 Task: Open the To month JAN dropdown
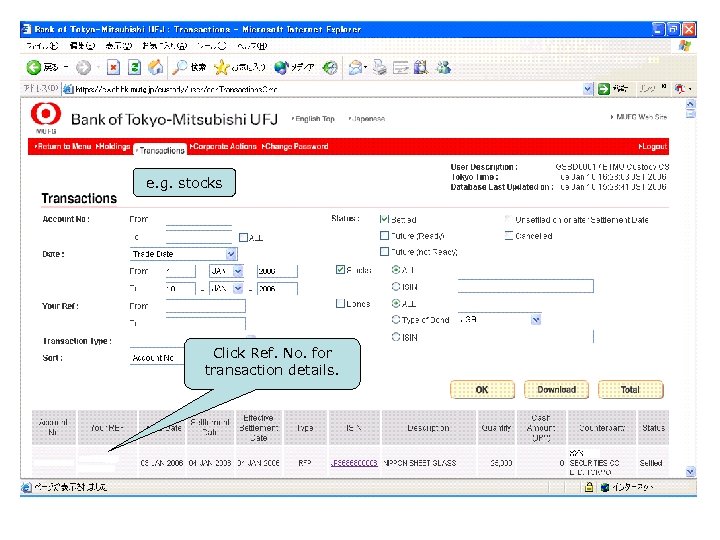pos(226,288)
